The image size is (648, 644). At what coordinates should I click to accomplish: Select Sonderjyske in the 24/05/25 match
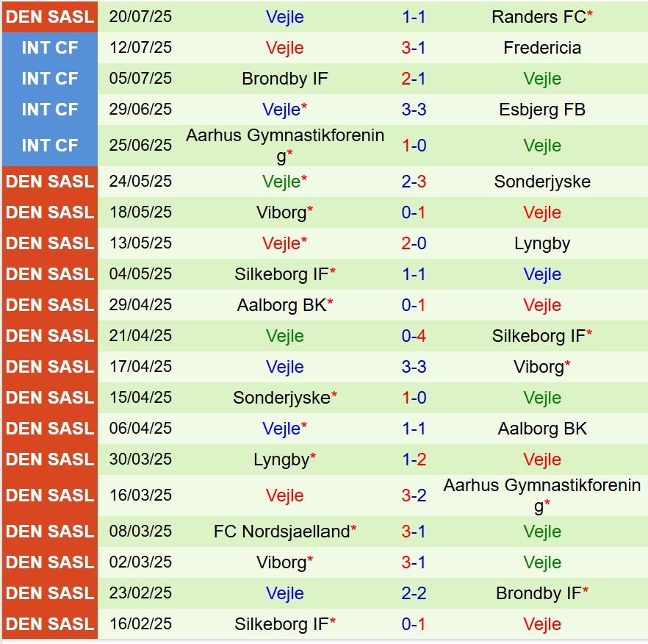coord(542,182)
